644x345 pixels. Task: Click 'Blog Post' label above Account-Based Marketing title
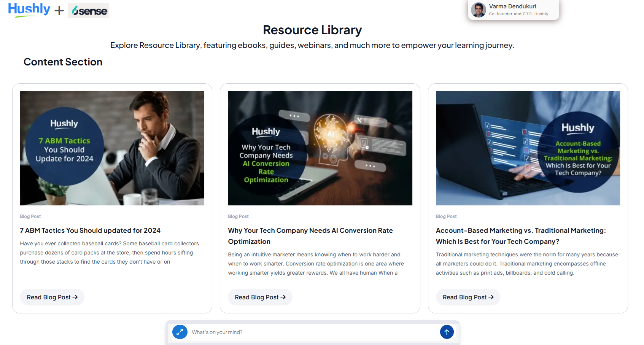click(x=446, y=216)
